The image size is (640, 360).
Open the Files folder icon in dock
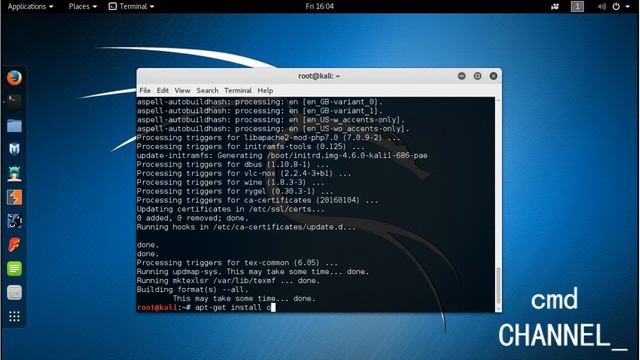14,125
